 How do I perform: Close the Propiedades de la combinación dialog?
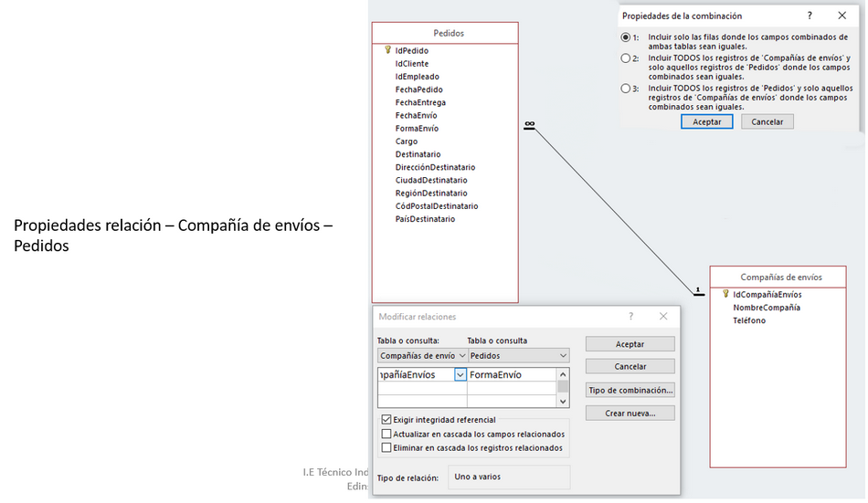pyautogui.click(x=842, y=16)
